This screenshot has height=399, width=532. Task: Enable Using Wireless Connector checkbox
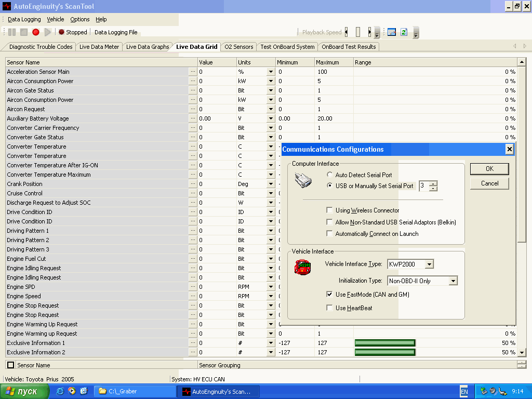click(x=329, y=210)
